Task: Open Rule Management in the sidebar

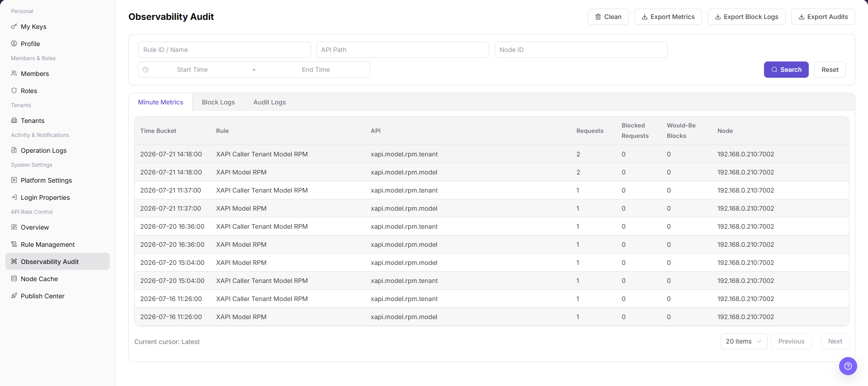Action: click(57, 245)
